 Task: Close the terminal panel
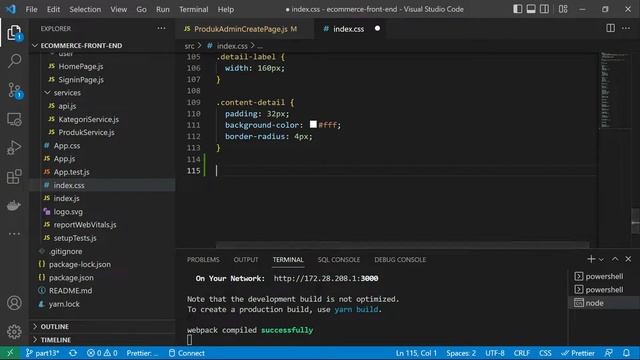pyautogui.click(x=628, y=259)
